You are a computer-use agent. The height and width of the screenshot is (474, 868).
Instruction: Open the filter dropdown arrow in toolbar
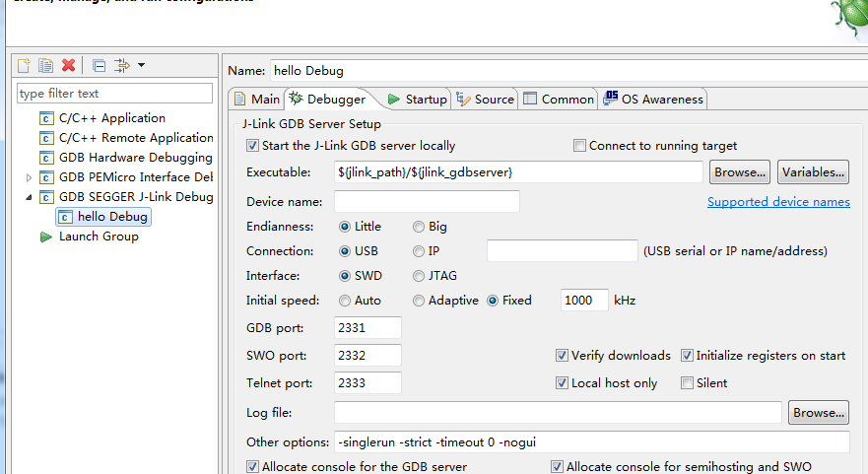coord(142,65)
